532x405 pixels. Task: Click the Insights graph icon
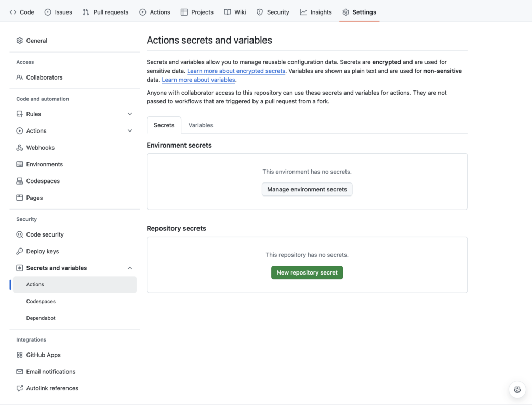(x=303, y=12)
